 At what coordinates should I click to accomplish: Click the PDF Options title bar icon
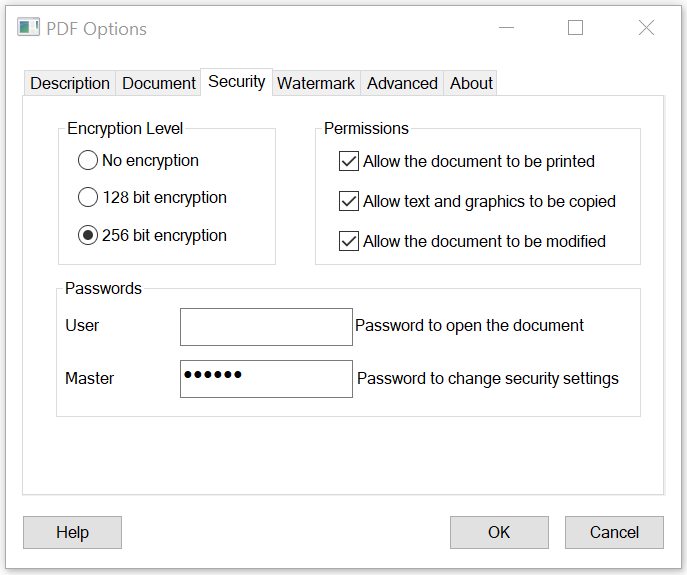coord(29,28)
